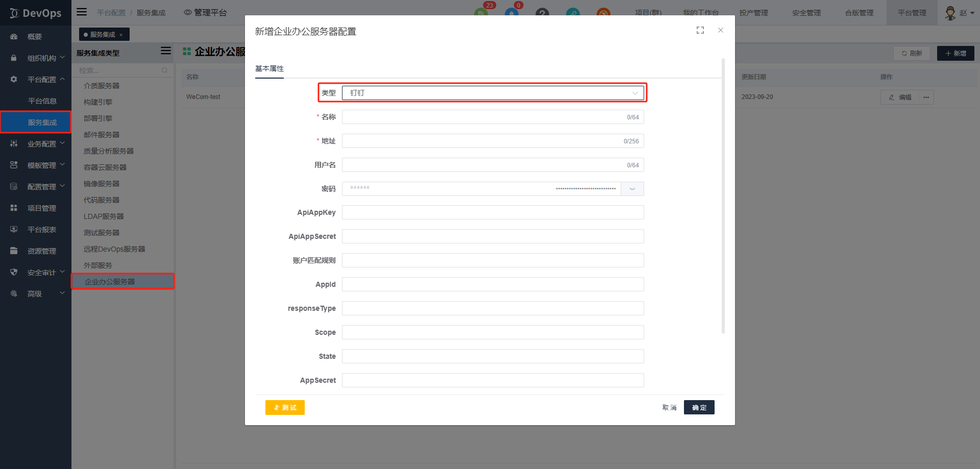This screenshot has width=980, height=469.
Task: Toggle password visibility in the 密码 field
Action: coord(632,189)
